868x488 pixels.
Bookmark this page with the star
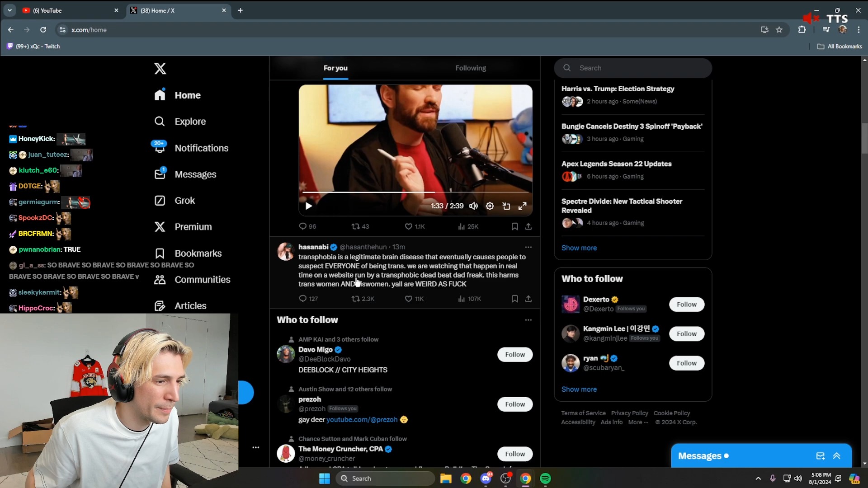coord(779,30)
